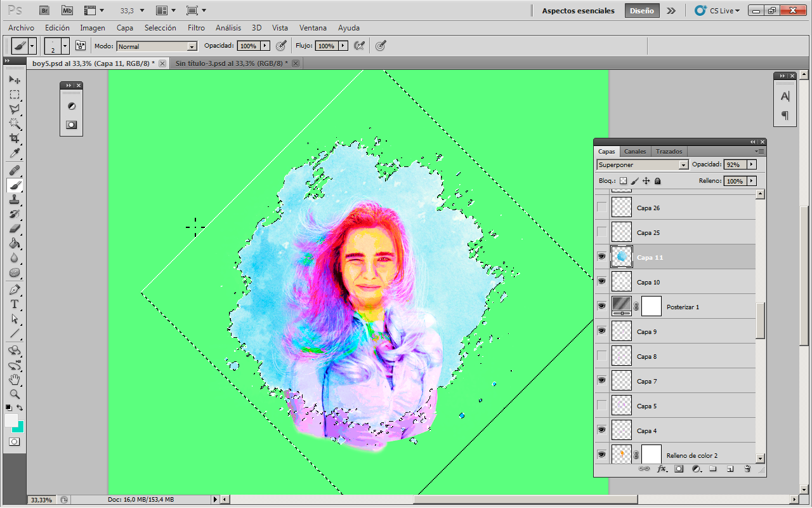This screenshot has height=508, width=812.
Task: Select the Polygonal Lasso tool
Action: click(14, 109)
